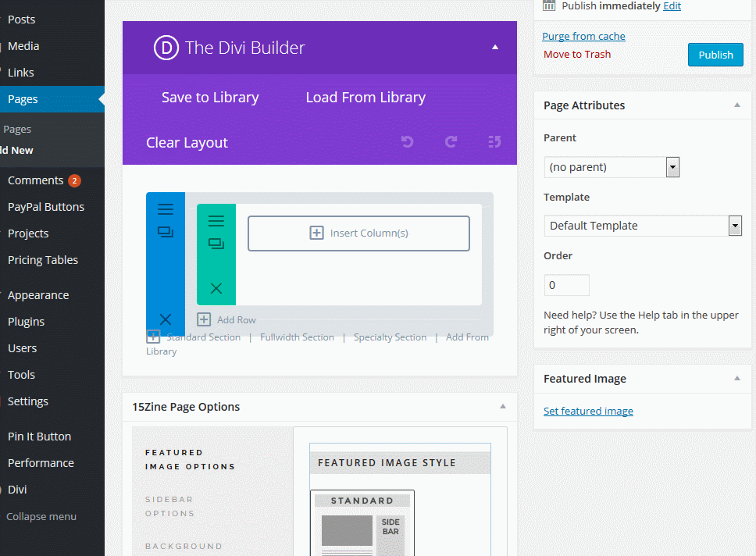Viewport: 756px width, 556px height.
Task: Collapse the Divi Builder panel arrow
Action: (494, 48)
